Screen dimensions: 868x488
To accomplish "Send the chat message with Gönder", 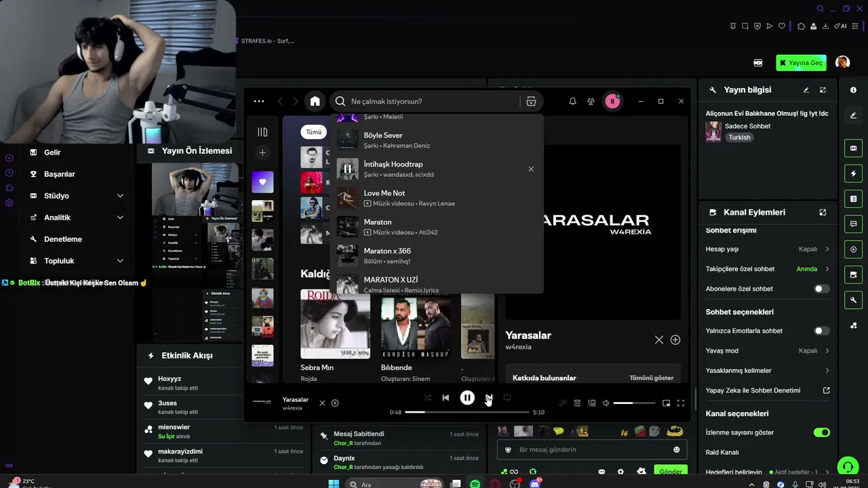I will tap(671, 472).
